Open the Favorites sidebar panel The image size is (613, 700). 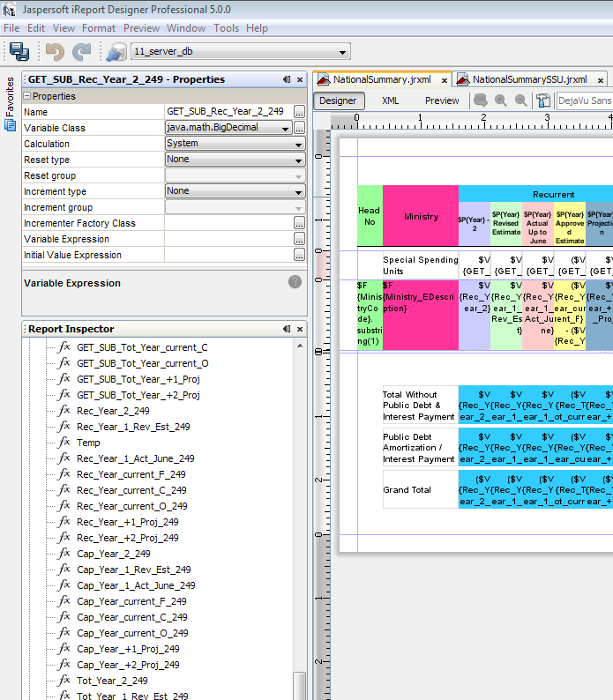[x=10, y=103]
